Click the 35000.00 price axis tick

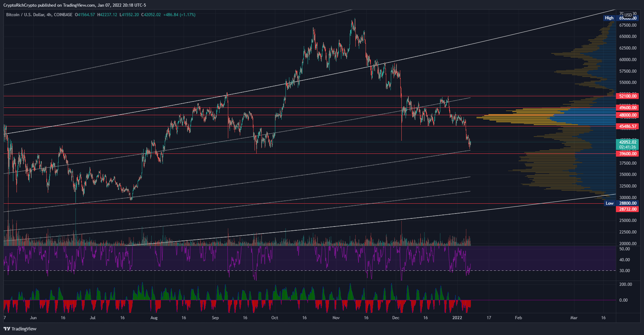point(628,175)
